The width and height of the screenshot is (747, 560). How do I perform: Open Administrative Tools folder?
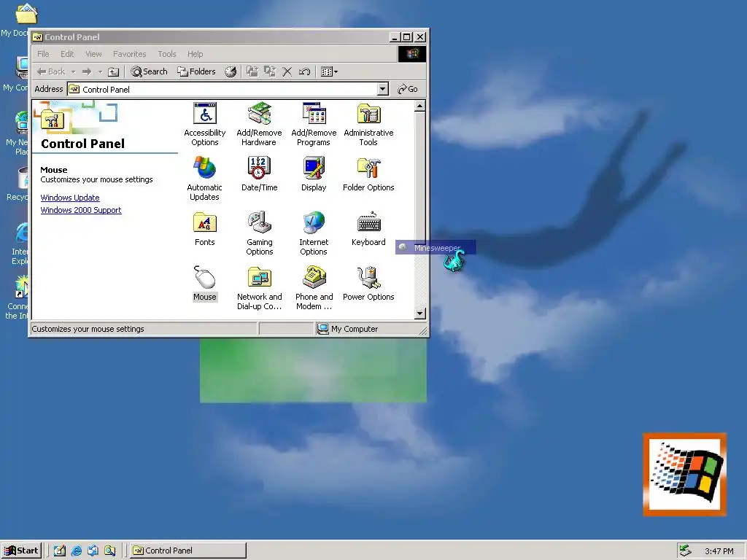coord(368,124)
